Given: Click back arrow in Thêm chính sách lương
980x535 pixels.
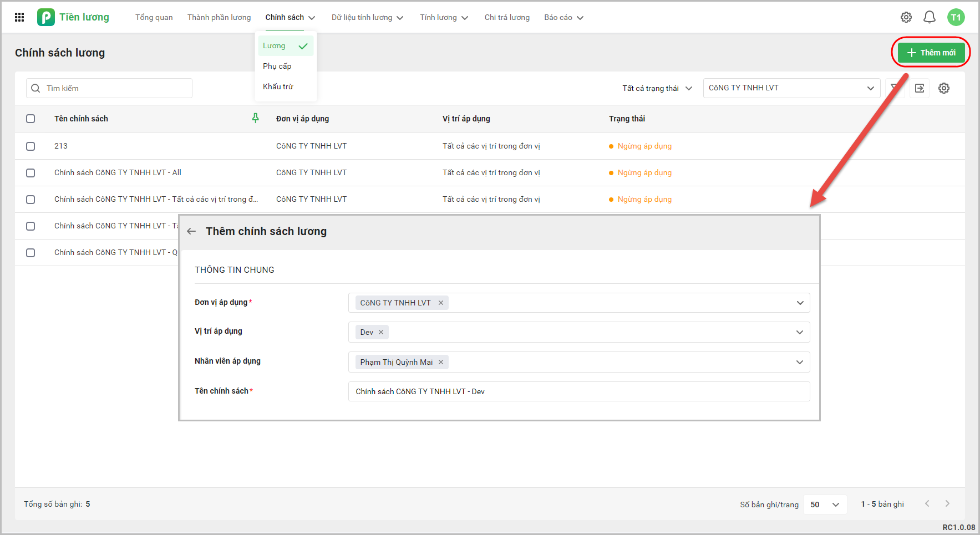Looking at the screenshot, I should click(x=191, y=231).
